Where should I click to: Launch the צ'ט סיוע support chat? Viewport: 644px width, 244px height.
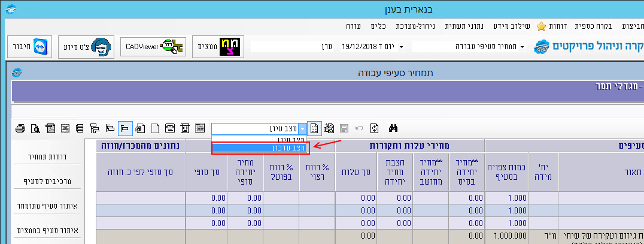86,46
